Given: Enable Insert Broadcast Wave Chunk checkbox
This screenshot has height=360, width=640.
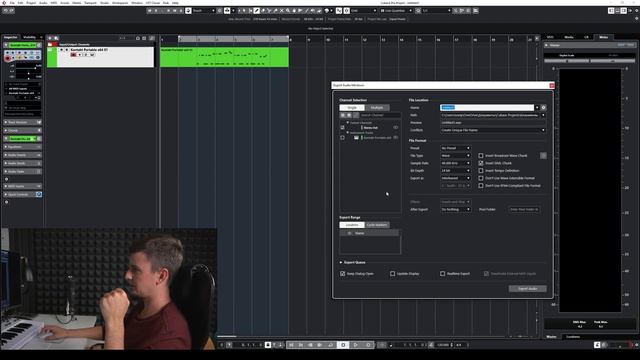Looking at the screenshot, I should [481, 156].
